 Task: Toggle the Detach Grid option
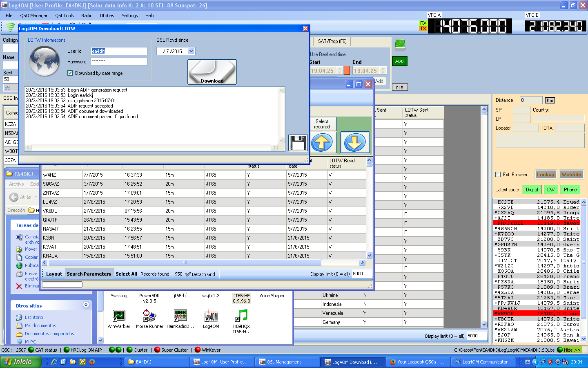(x=200, y=274)
